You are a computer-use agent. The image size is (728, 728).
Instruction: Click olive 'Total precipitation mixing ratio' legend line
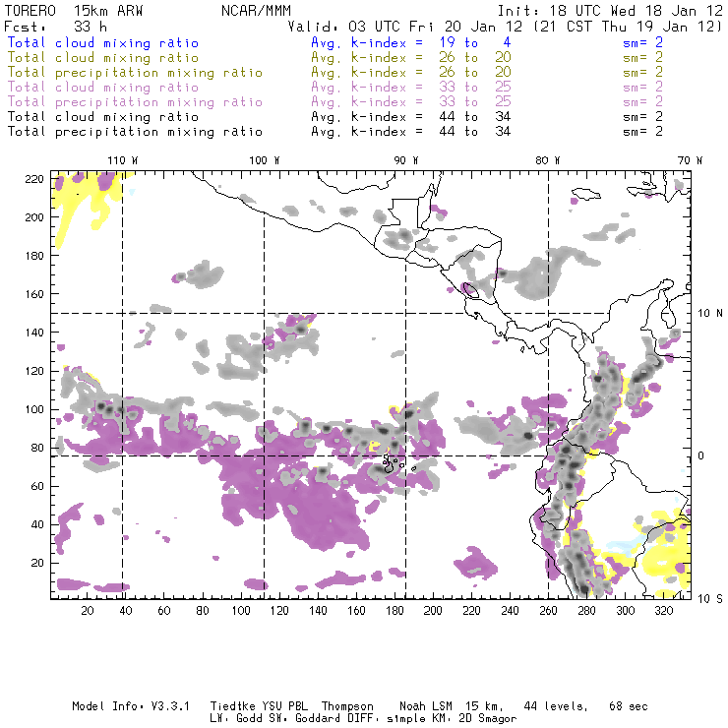coord(135,73)
